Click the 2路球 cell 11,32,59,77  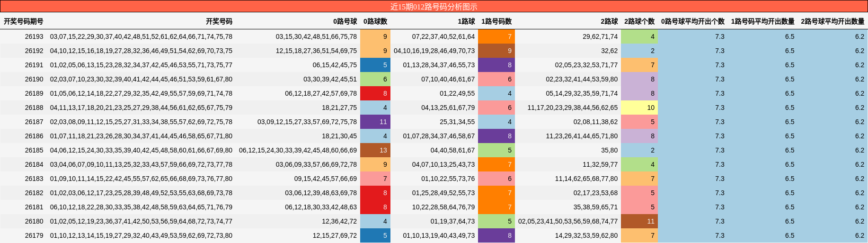[600, 164]
